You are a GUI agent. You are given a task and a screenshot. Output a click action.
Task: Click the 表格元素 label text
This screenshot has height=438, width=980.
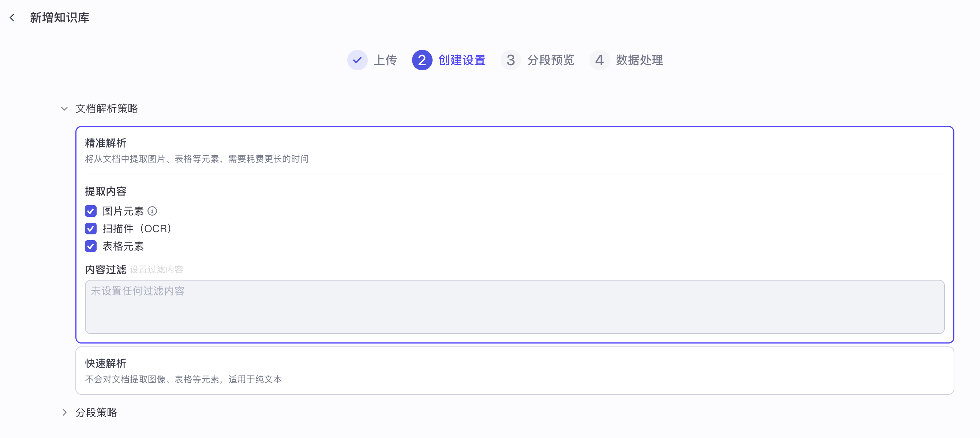tap(123, 246)
